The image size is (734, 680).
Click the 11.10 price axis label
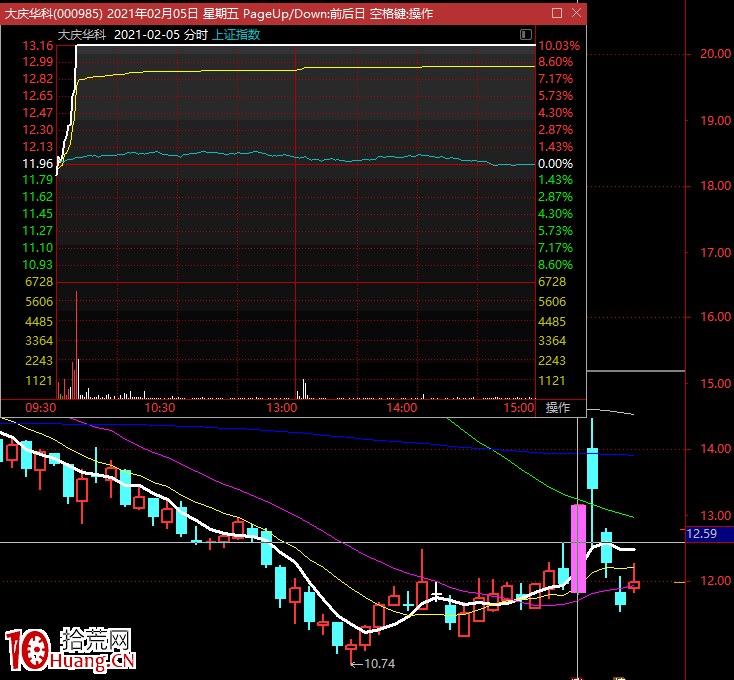[x=38, y=248]
